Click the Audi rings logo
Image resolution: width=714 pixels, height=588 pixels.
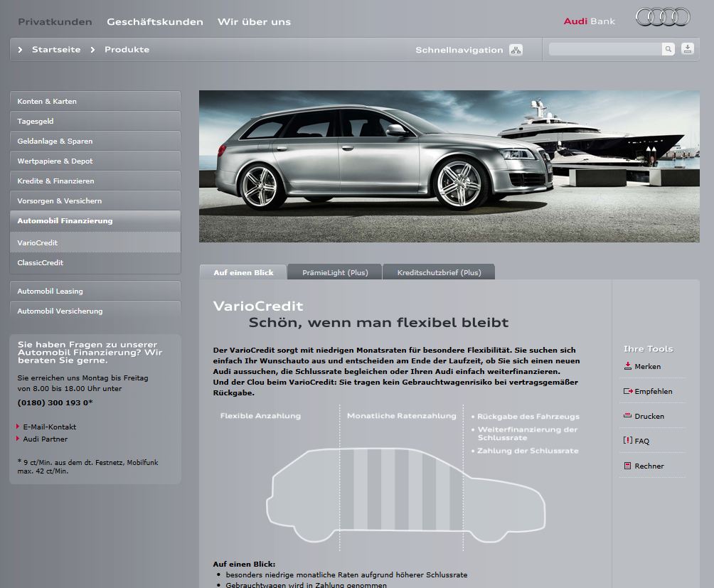tap(663, 17)
